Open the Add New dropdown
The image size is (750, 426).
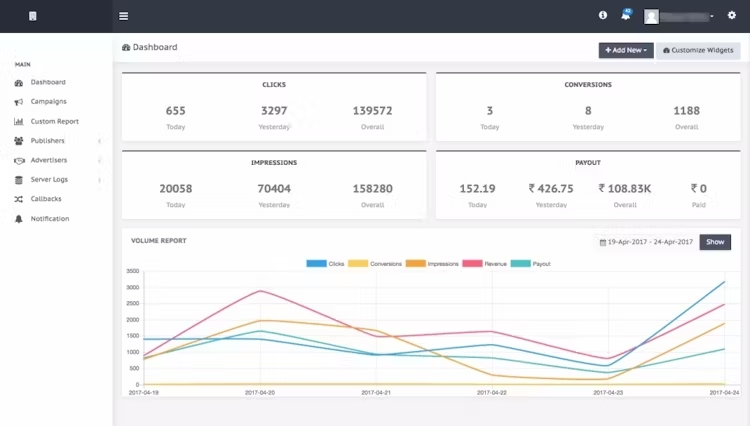(626, 50)
